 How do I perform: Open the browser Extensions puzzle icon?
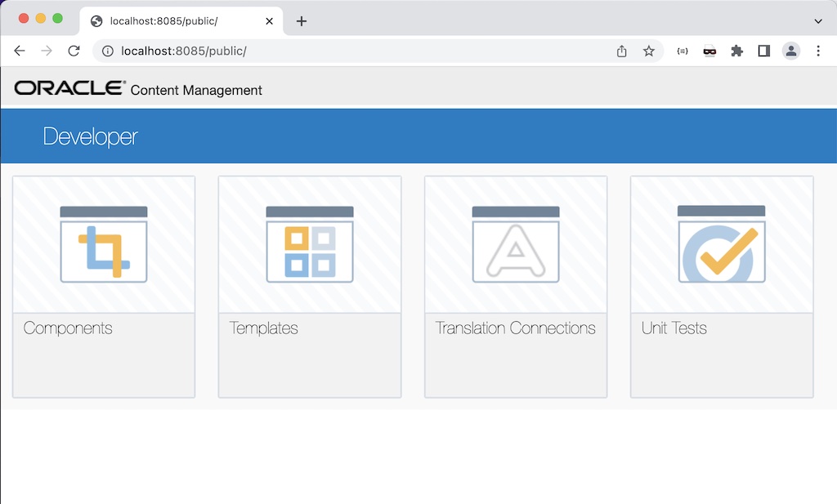736,51
